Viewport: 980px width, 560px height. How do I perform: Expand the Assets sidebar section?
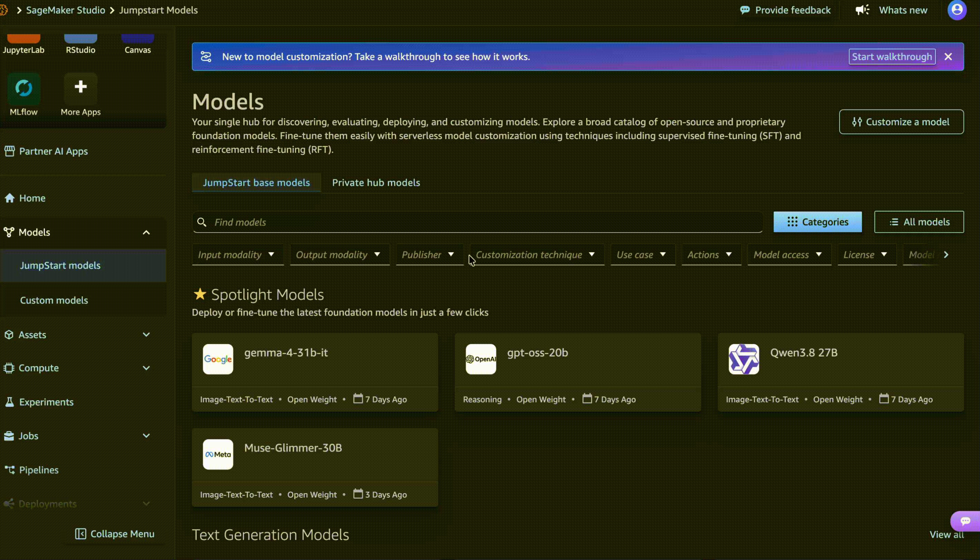(146, 335)
